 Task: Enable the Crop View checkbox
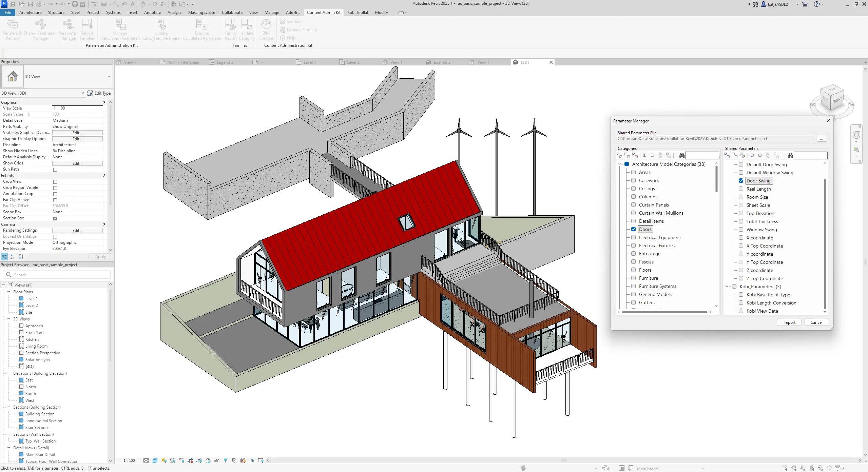point(55,182)
